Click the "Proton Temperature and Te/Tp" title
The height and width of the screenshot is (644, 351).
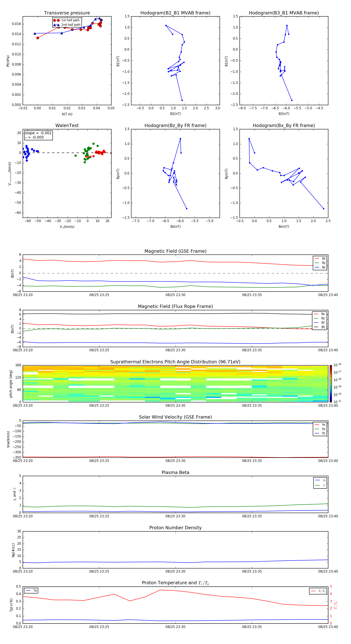(x=175, y=583)
